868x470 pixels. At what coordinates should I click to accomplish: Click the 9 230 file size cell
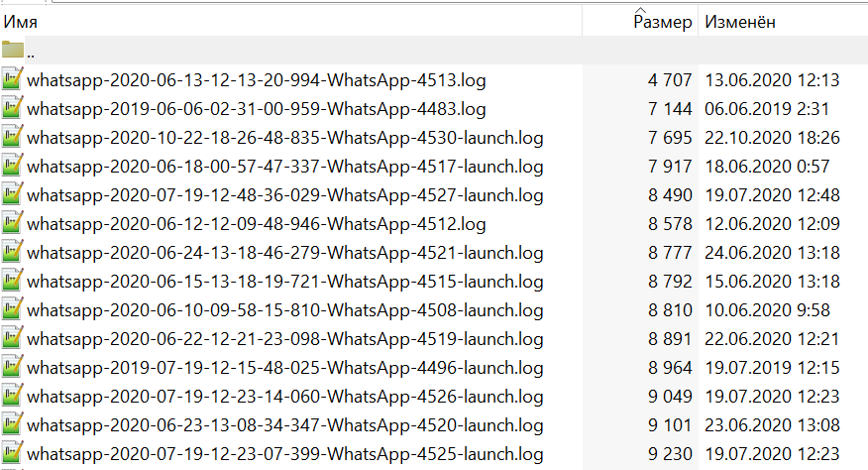(670, 454)
